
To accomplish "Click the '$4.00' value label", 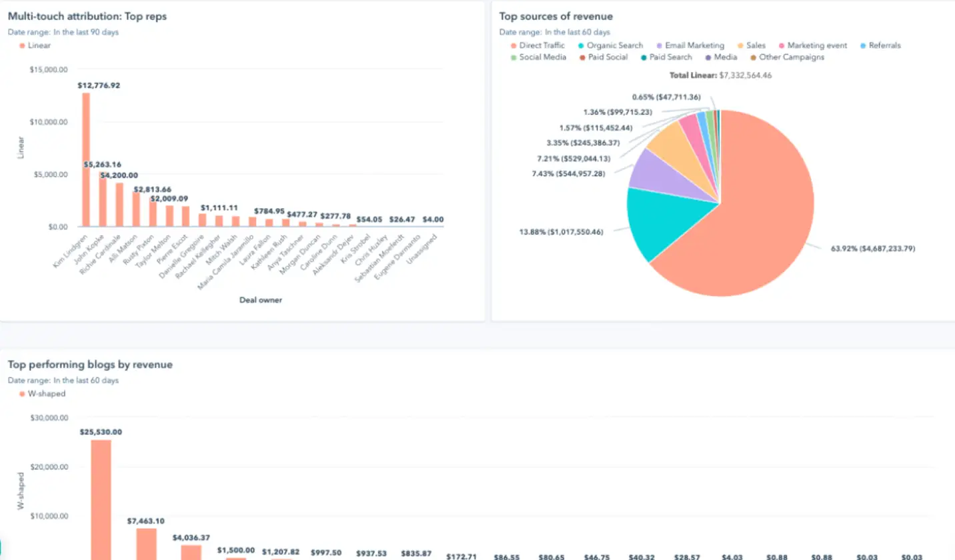I will [x=433, y=219].
